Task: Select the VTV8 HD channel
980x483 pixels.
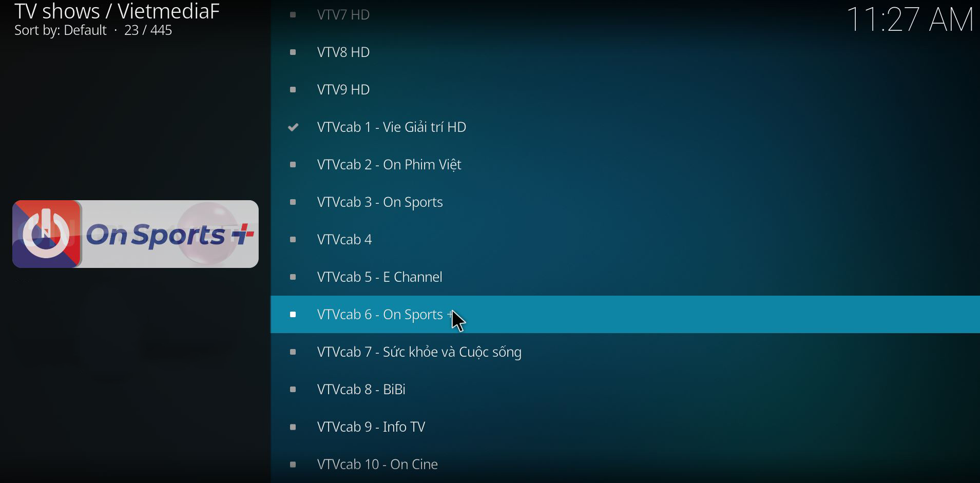Action: 625,52
